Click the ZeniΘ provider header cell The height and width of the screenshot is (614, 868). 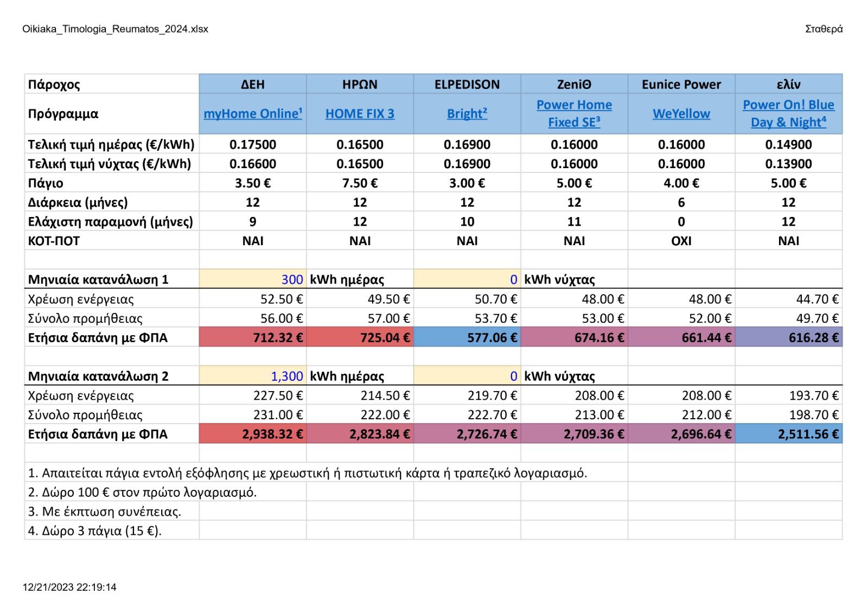tap(574, 84)
